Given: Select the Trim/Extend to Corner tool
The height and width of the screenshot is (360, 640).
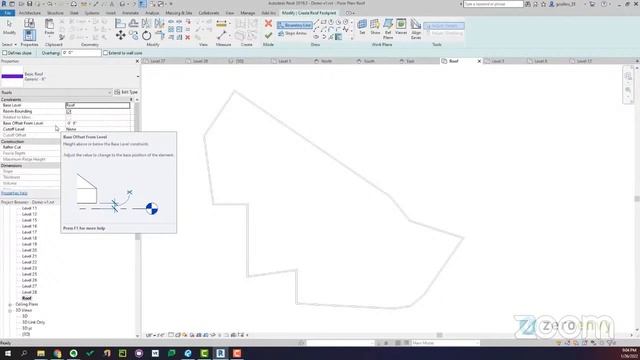Looking at the screenshot, I should (160, 36).
